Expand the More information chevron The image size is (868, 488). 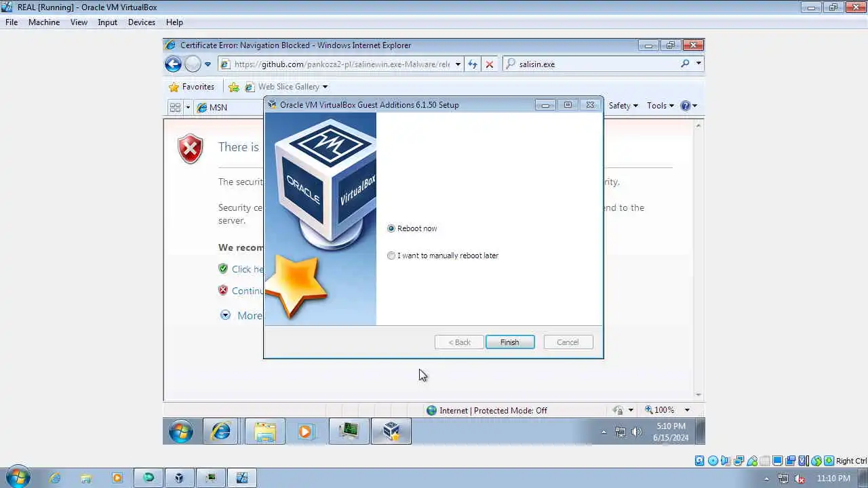pos(225,315)
